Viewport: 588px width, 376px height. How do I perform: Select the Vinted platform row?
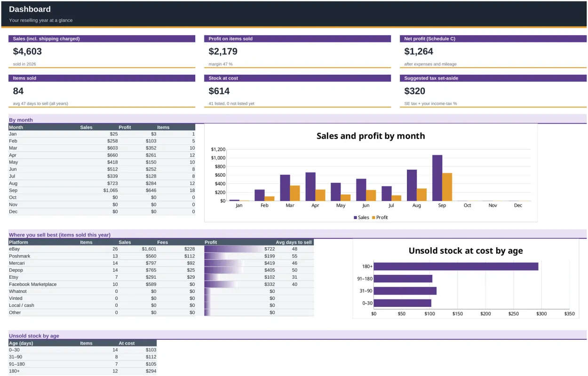click(x=161, y=298)
